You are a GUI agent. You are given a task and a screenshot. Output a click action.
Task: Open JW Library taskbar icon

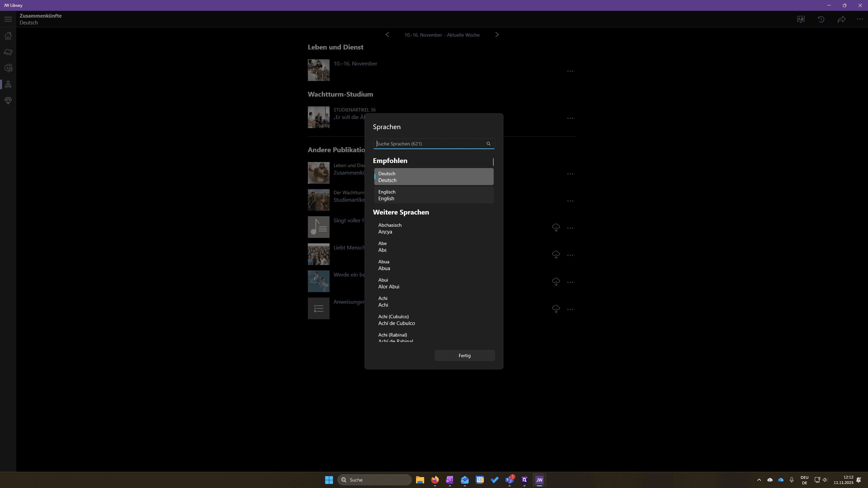tap(539, 480)
